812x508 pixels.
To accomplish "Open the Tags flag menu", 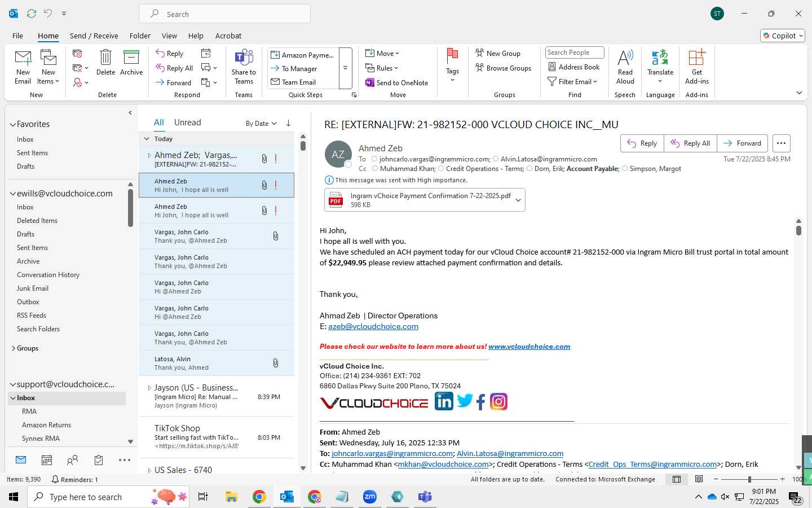I will tap(452, 66).
